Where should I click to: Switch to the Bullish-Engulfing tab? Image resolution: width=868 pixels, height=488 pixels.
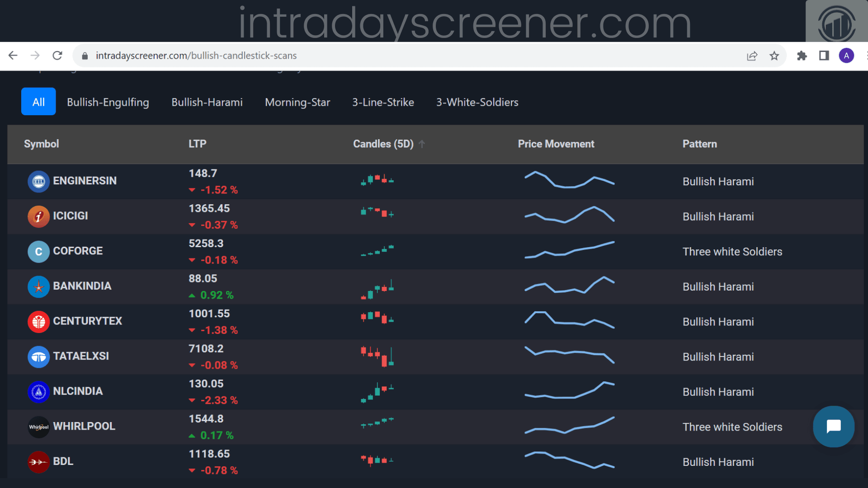(x=108, y=102)
